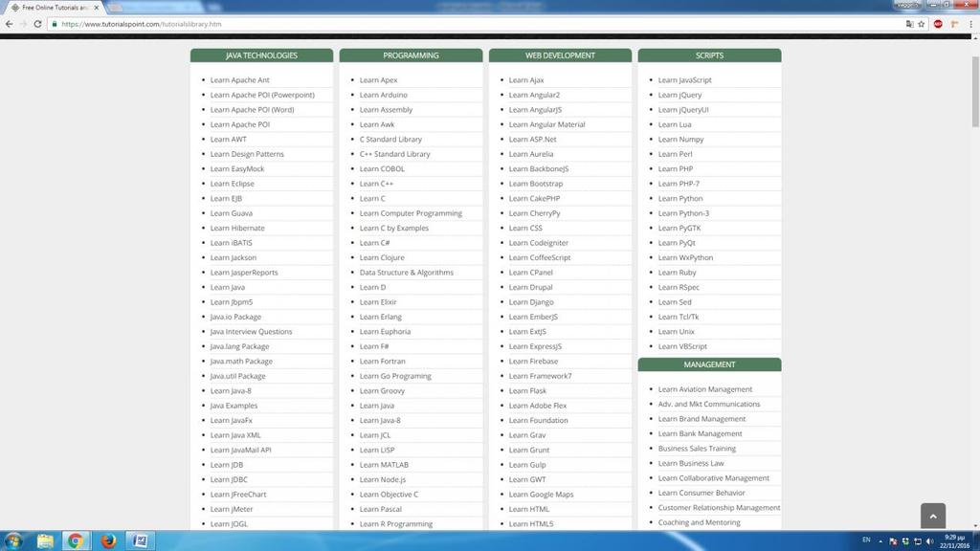The height and width of the screenshot is (551, 980).
Task: Open Learn jMeter link
Action: pos(232,509)
